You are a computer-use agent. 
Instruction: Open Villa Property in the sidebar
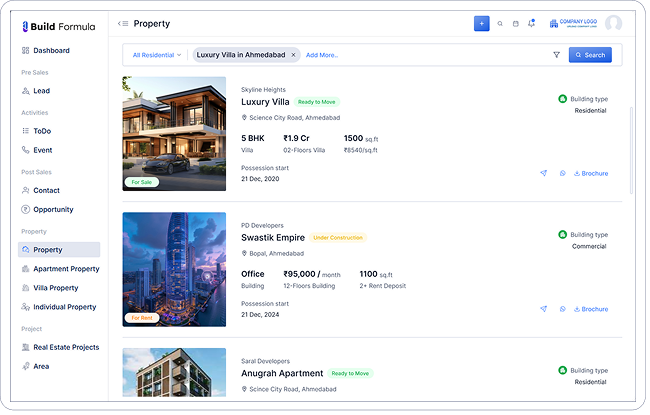pos(55,288)
